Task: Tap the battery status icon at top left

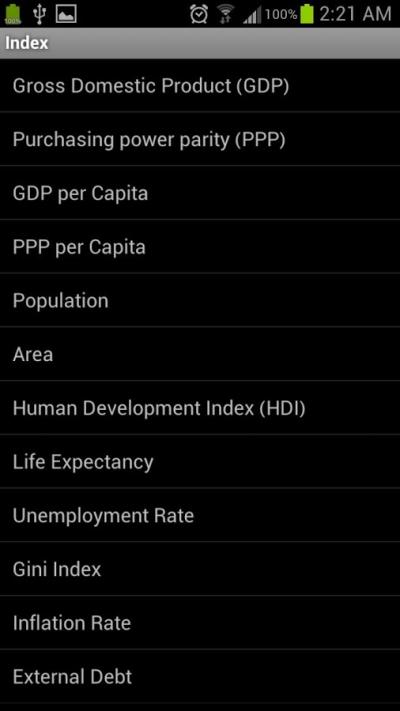Action: 13,14
